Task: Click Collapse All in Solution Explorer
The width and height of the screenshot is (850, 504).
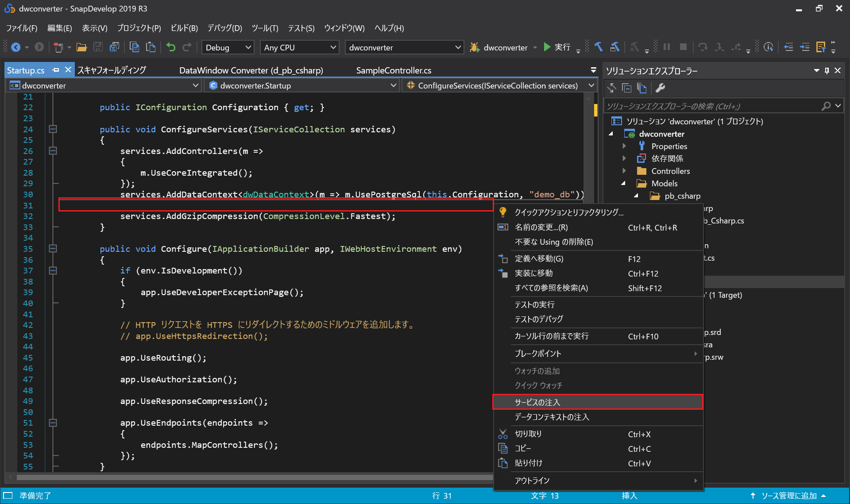Action: pos(627,88)
